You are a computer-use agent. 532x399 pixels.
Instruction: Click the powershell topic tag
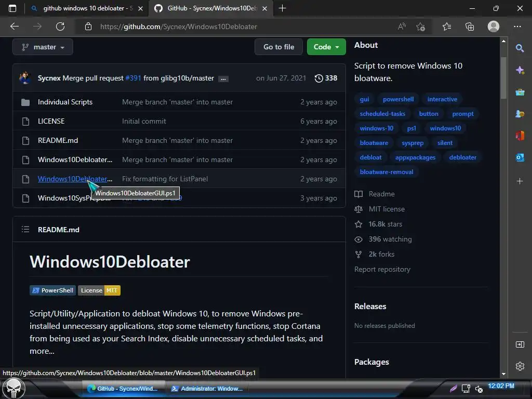coord(398,99)
